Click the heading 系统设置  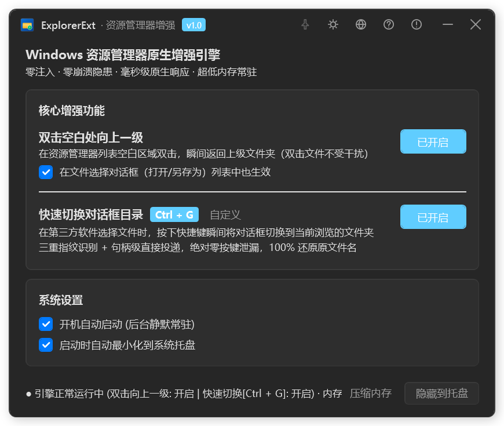point(61,300)
